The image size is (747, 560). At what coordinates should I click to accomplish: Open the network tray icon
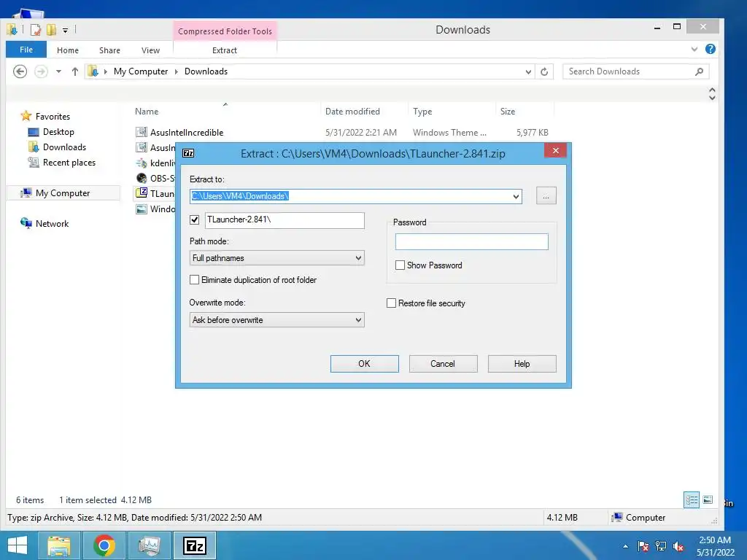coord(661,546)
